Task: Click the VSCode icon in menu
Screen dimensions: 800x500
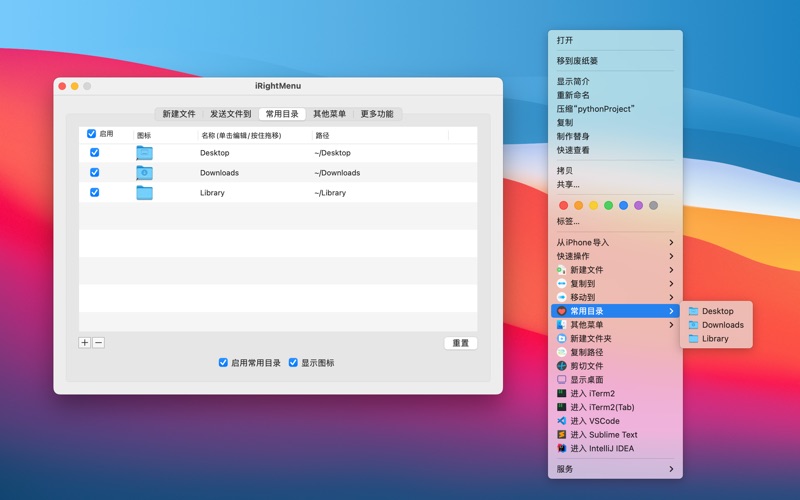Action: 561,421
